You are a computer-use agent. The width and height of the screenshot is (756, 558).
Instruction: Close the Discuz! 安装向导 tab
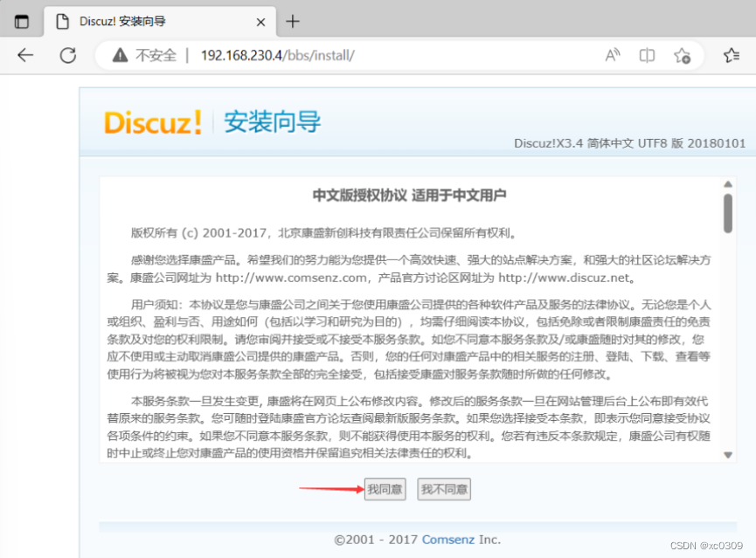point(260,22)
